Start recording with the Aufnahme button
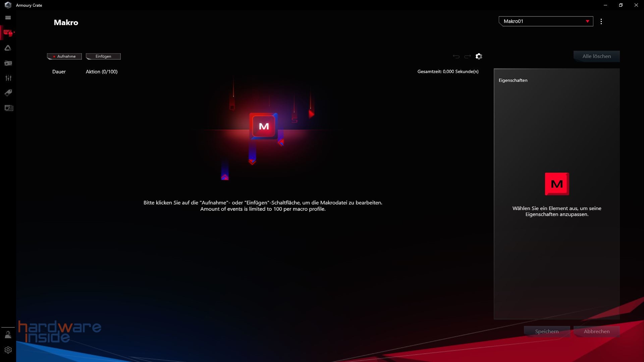 pos(64,56)
